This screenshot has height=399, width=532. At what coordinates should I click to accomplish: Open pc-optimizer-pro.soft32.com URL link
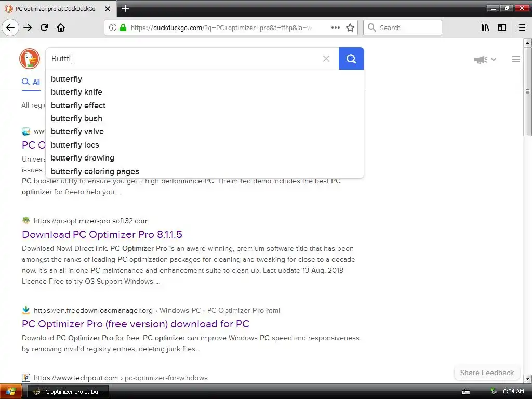point(91,221)
